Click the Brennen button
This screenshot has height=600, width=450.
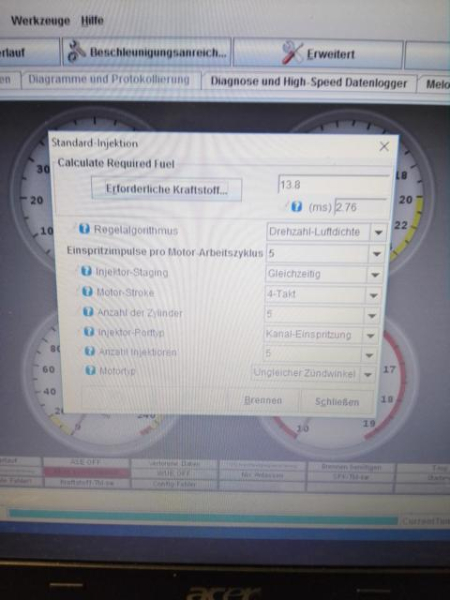pyautogui.click(x=263, y=401)
